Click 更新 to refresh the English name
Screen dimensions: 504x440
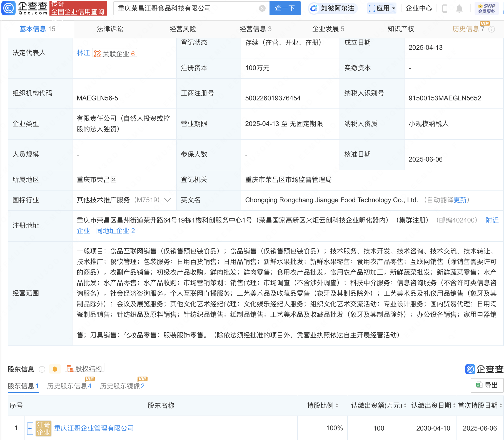[x=460, y=200]
